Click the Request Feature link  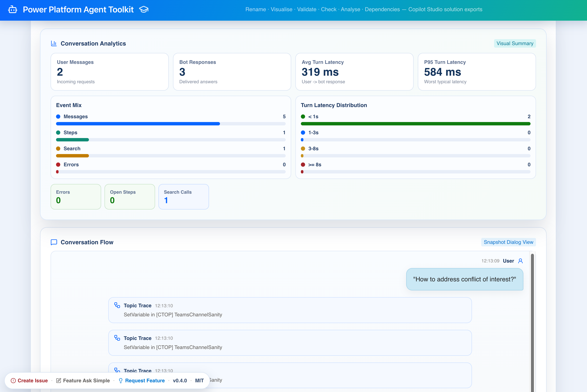point(145,380)
